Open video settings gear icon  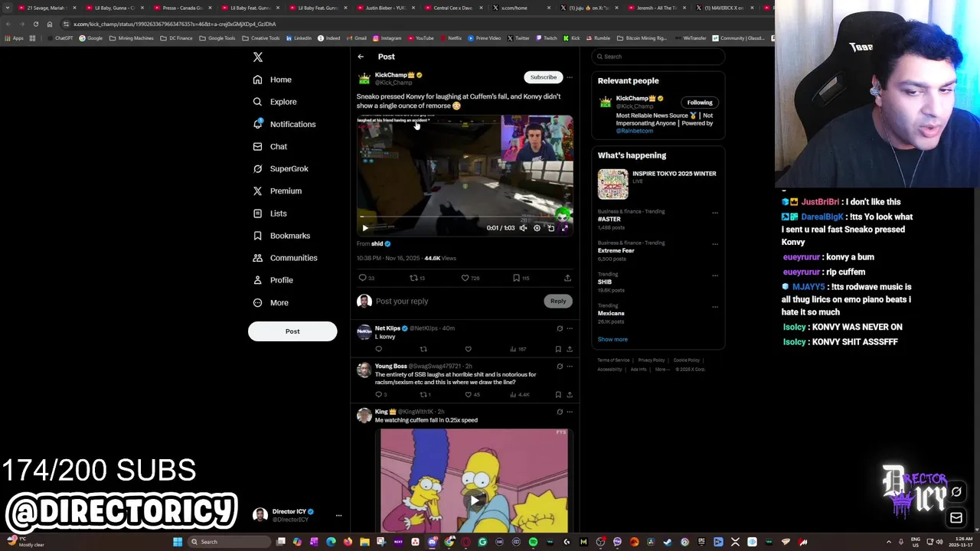pos(537,227)
